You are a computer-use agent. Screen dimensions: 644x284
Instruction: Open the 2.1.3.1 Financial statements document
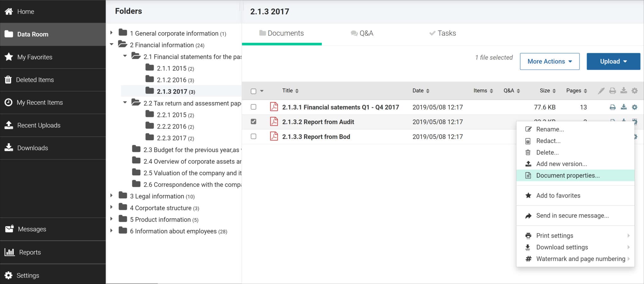[x=340, y=107]
